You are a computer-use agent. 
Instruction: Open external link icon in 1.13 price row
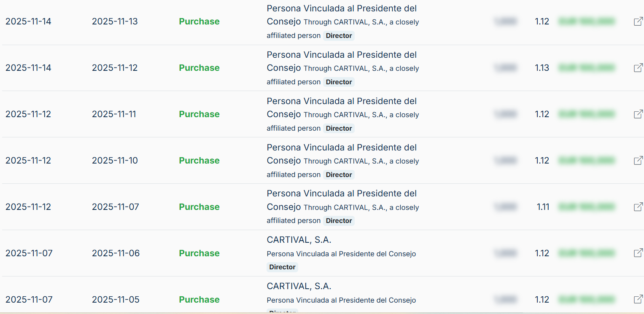click(x=638, y=68)
